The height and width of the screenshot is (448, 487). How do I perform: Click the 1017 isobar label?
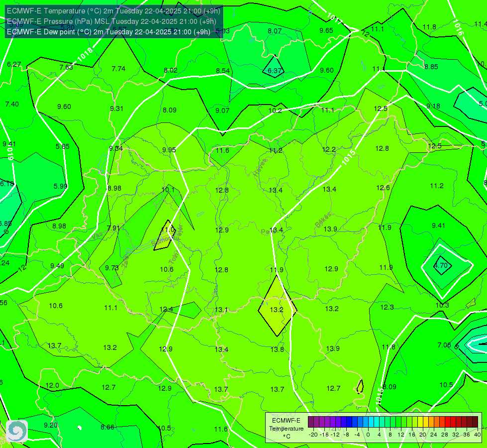coord(334,18)
